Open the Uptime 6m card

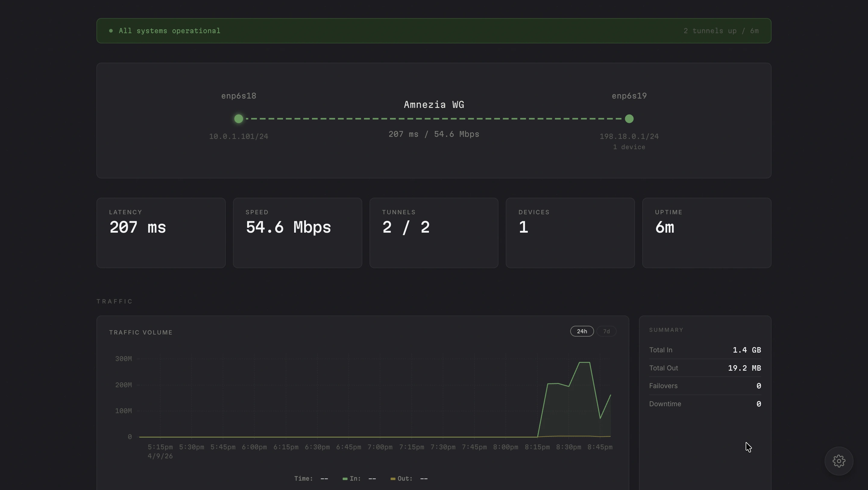pos(706,233)
